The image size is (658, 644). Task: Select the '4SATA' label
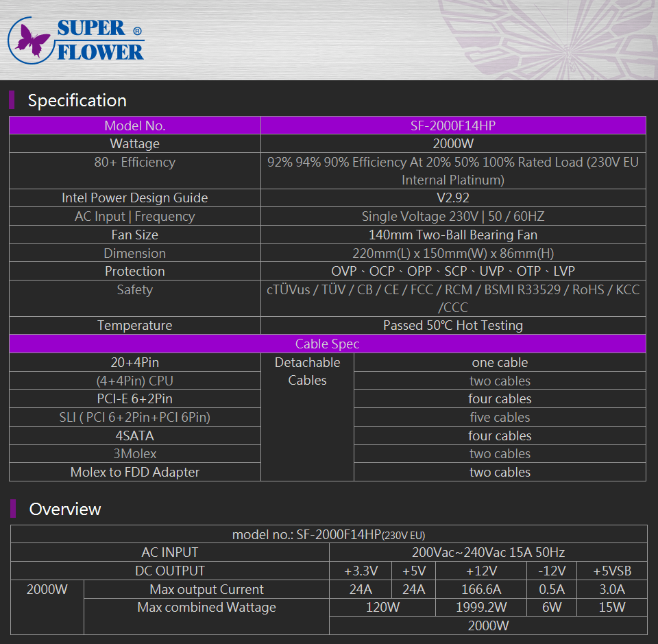pyautogui.click(x=135, y=436)
